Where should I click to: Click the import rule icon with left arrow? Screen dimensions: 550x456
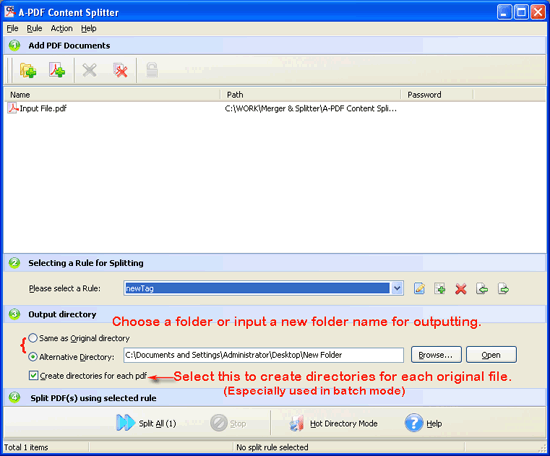482,289
